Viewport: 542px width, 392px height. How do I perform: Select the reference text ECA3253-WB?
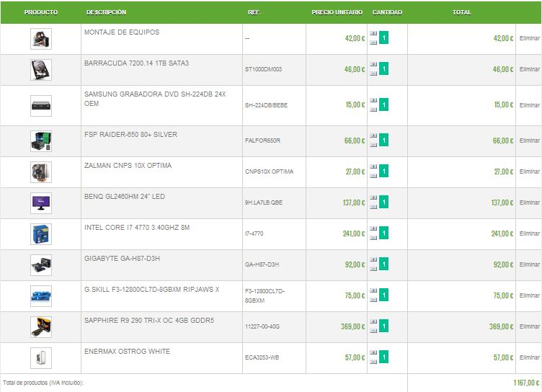(262, 358)
